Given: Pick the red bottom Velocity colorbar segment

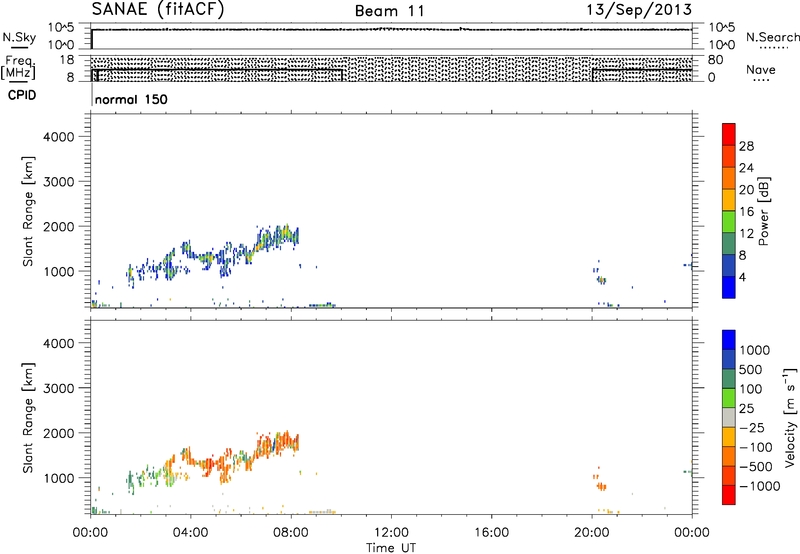Looking at the screenshot, I should click(x=729, y=495).
